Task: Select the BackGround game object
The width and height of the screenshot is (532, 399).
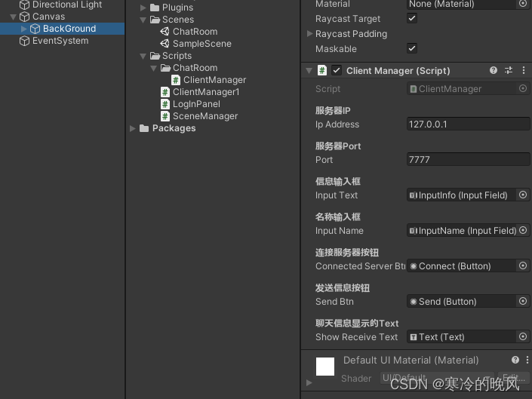Action: [x=69, y=29]
